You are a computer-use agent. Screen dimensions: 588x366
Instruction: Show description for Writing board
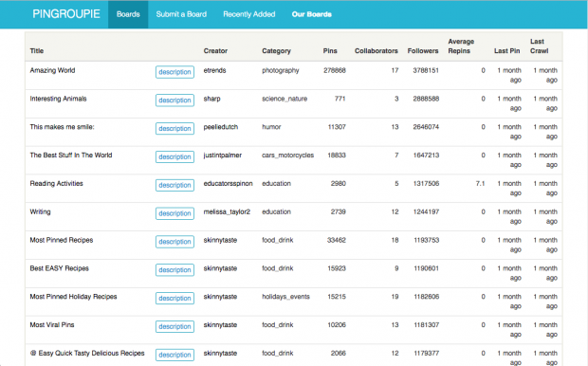175,213
